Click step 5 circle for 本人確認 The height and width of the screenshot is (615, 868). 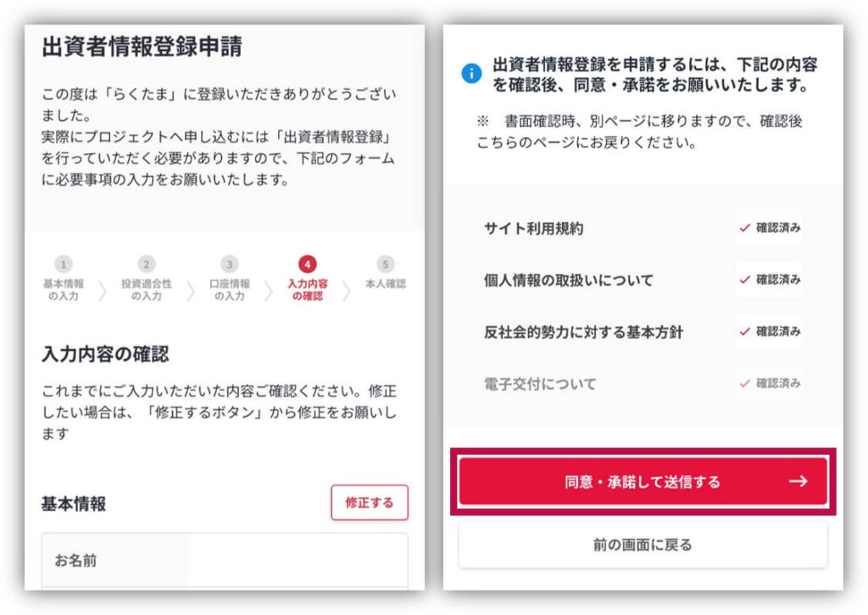(386, 264)
